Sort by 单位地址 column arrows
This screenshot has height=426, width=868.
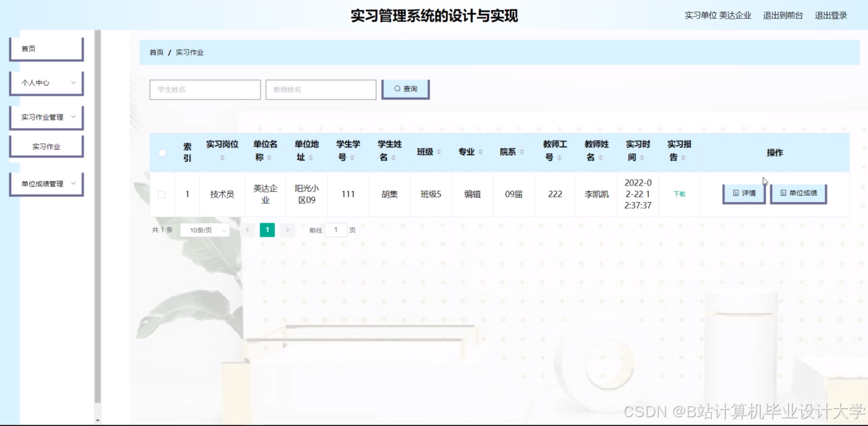tap(311, 157)
